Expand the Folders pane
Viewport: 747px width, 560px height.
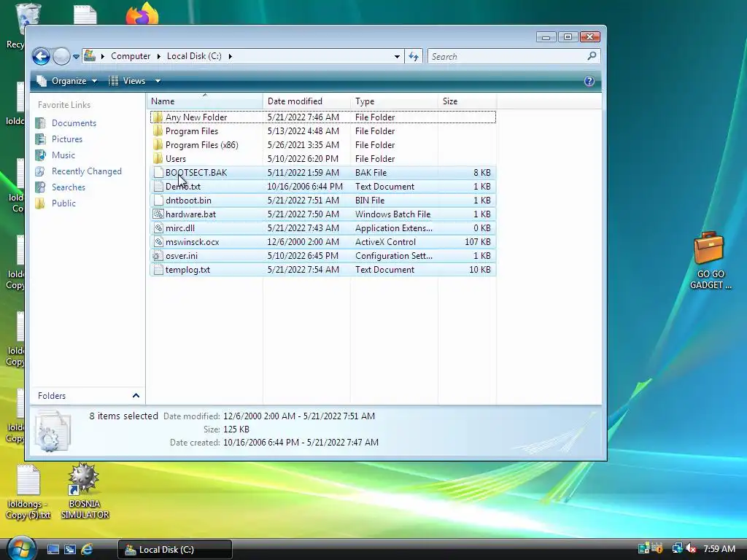click(136, 396)
